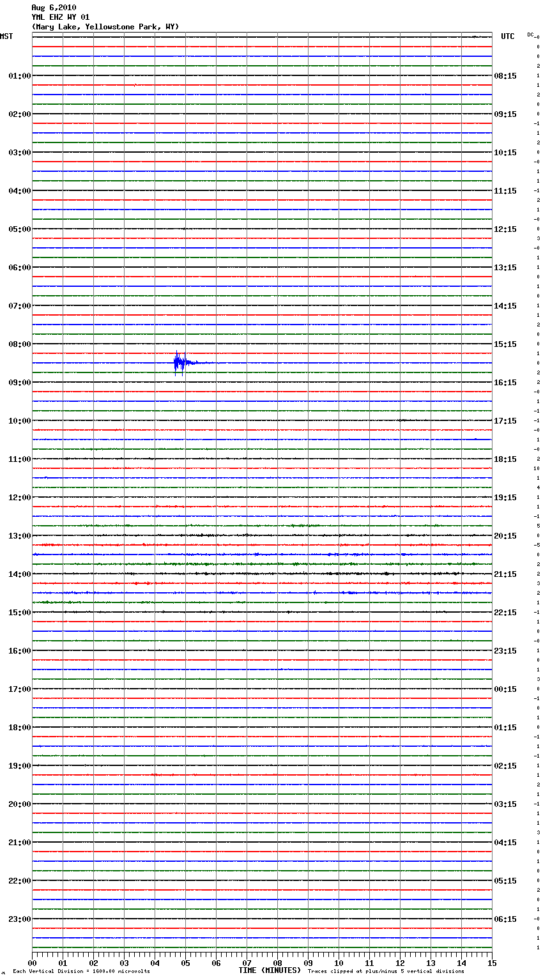This screenshot has height=980, width=543.
Task: Click '(Mary Lake, Yellowstone Park, WY)' header
Action: click(x=105, y=27)
